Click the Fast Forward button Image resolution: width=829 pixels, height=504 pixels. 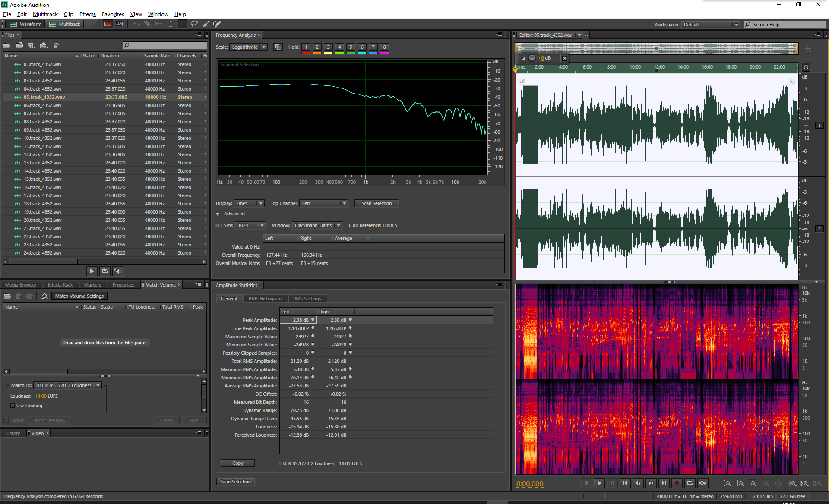[x=651, y=483]
